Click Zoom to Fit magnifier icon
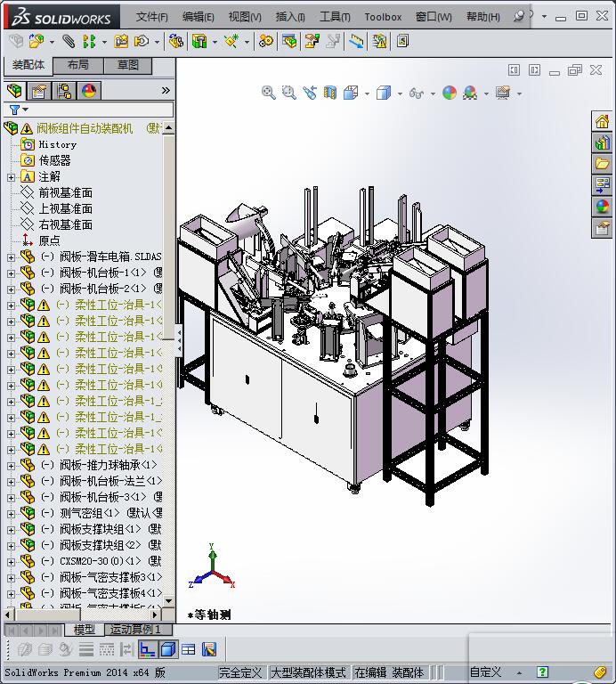The width and height of the screenshot is (616, 684). pos(268,93)
